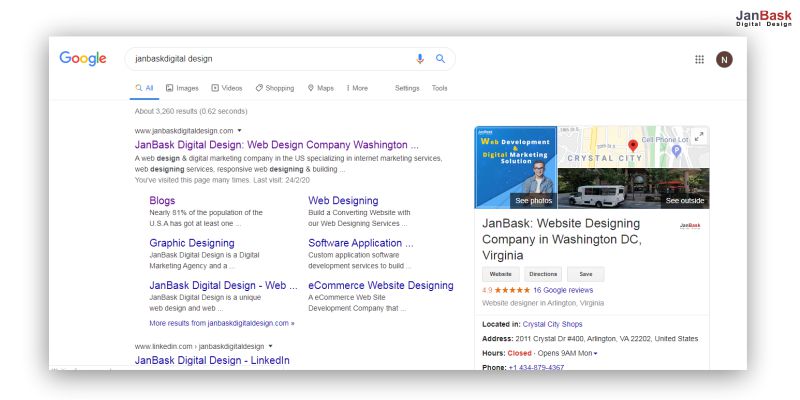Open JanBask Digital Design - LinkedIn result

tap(212, 360)
